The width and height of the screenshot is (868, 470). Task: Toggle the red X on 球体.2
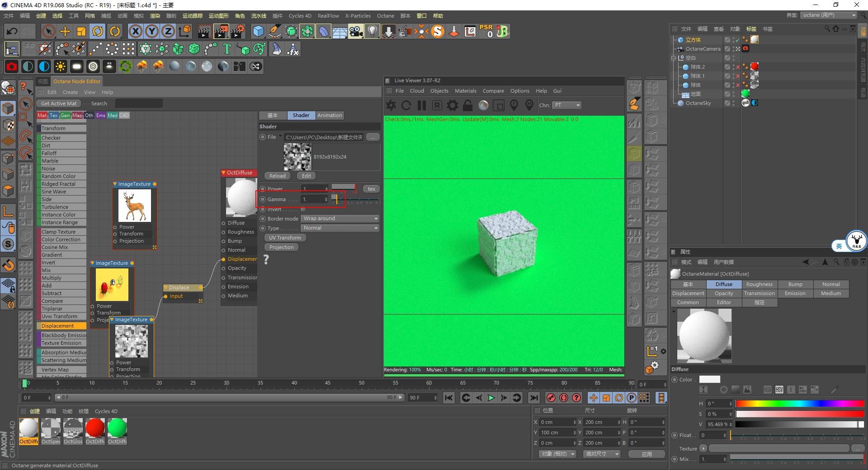(x=737, y=66)
